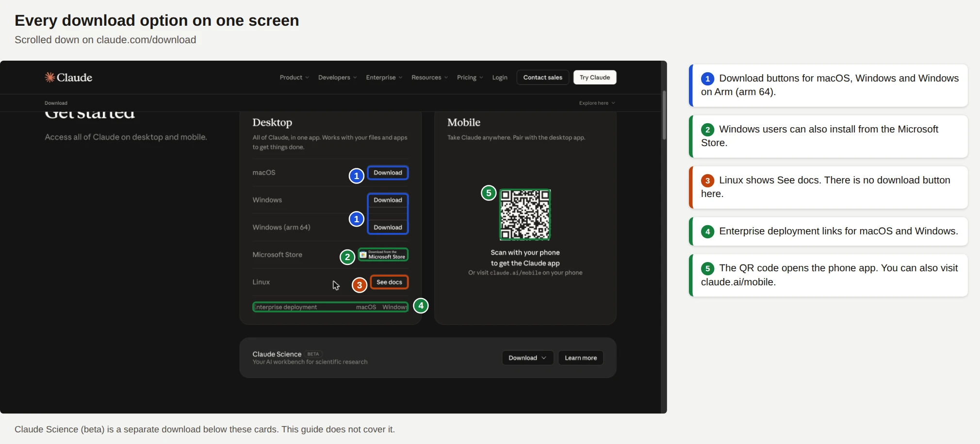Open the Enterprise dropdown
This screenshot has width=980, height=444.
[384, 78]
